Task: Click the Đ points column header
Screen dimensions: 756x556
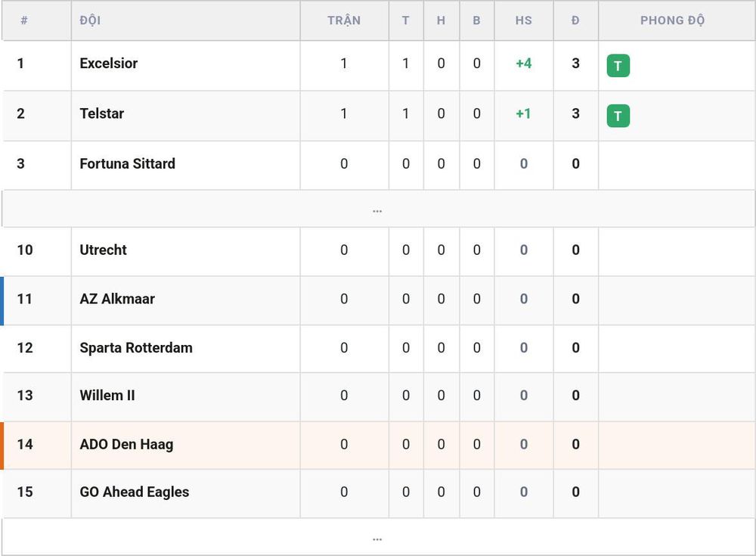Action: [x=575, y=20]
